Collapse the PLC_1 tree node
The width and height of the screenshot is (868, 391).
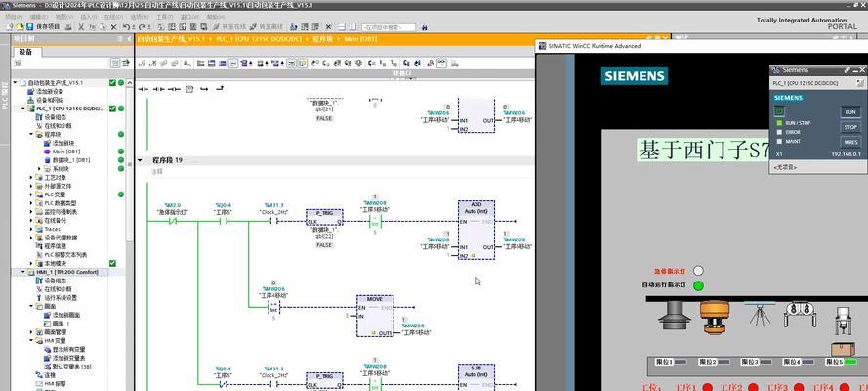(x=23, y=109)
